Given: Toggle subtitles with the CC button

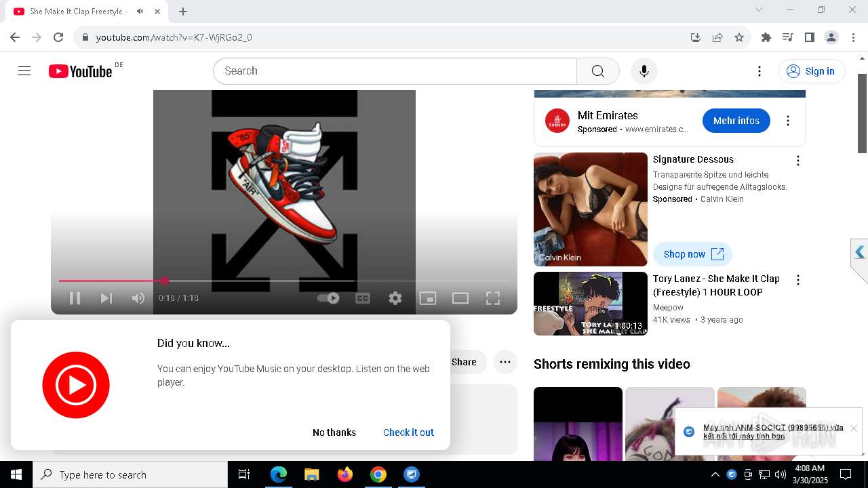Looking at the screenshot, I should tap(363, 298).
